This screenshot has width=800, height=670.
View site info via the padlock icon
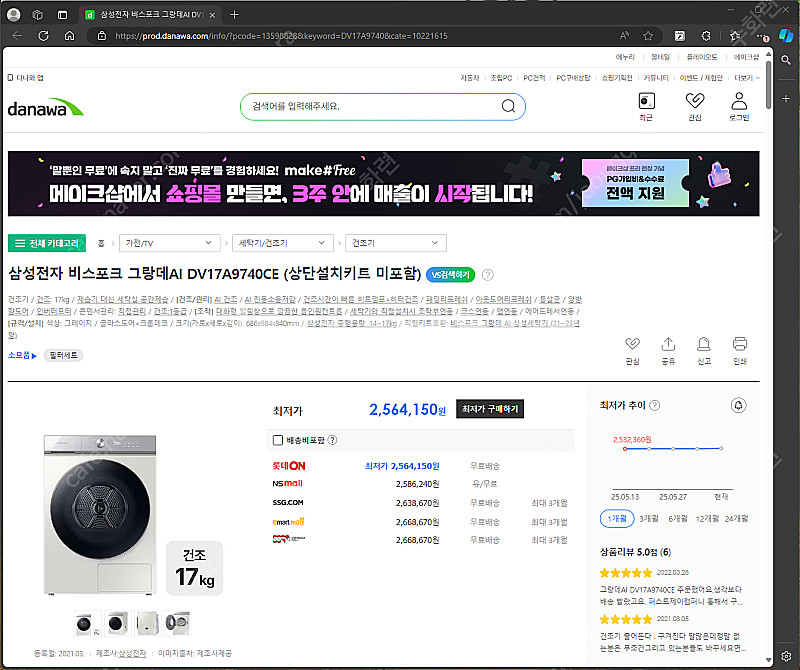[102, 36]
